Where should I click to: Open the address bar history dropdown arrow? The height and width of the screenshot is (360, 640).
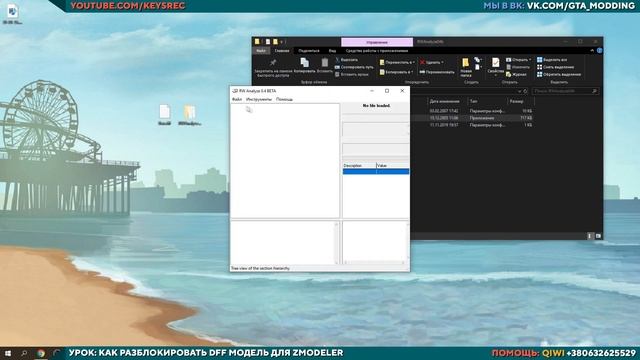tap(519, 91)
